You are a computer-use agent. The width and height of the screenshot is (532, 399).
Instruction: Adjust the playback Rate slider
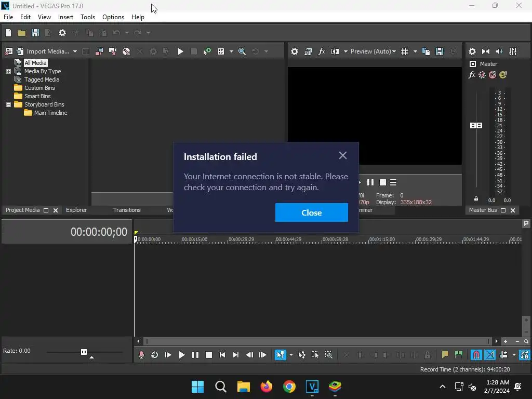(x=84, y=352)
